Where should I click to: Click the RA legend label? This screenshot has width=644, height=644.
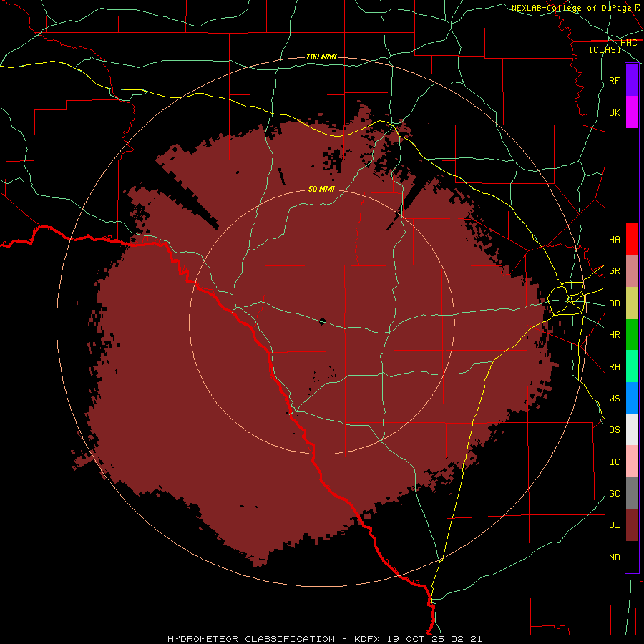[x=614, y=367]
